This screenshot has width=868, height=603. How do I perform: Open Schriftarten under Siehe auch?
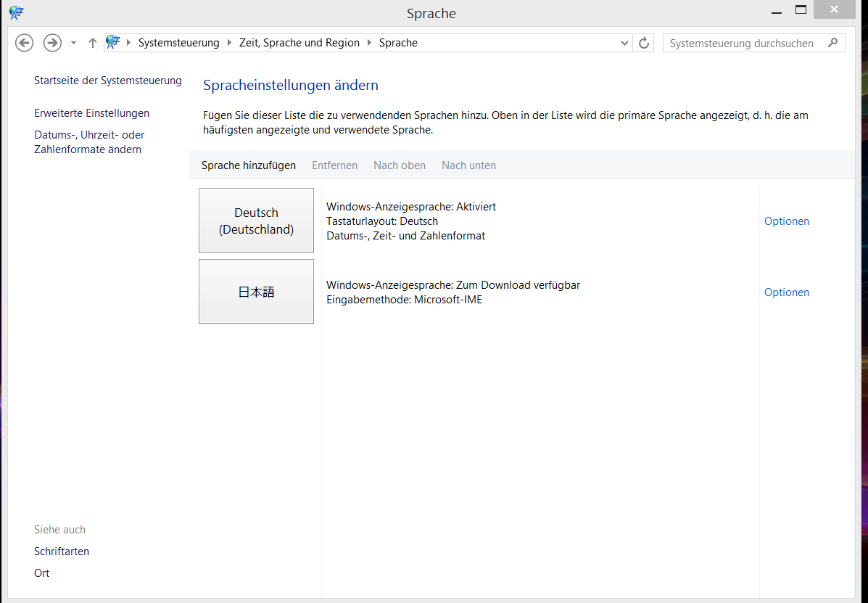click(62, 551)
